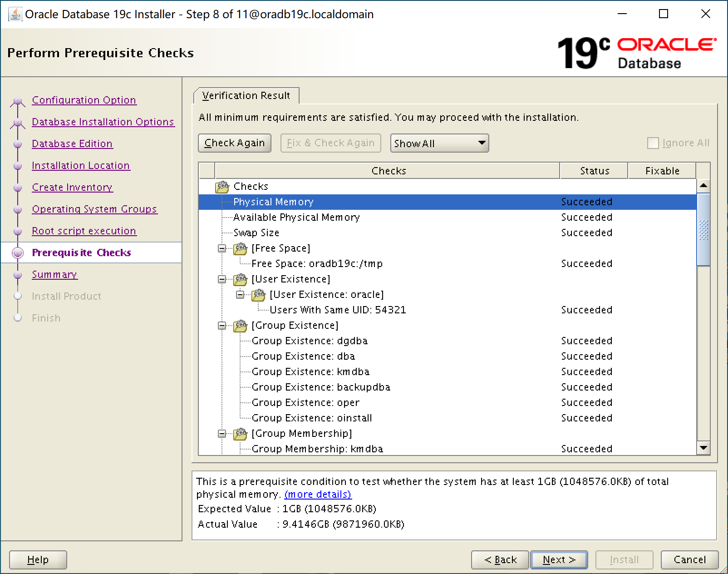The image size is (728, 574).
Task: Select Group Existence: oper row
Action: click(448, 403)
